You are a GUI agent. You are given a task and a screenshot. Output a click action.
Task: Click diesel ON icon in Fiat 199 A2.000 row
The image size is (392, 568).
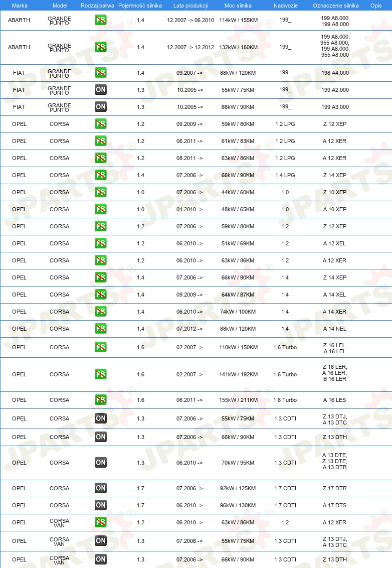point(101,89)
